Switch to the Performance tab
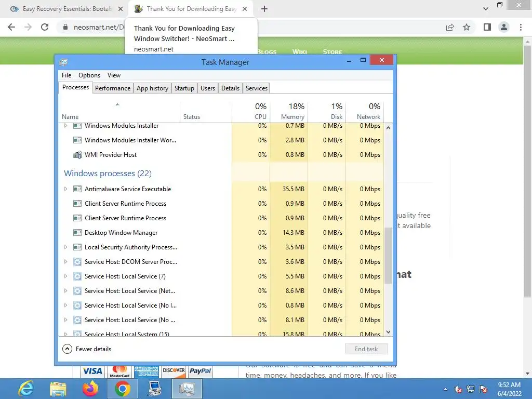 coord(113,88)
